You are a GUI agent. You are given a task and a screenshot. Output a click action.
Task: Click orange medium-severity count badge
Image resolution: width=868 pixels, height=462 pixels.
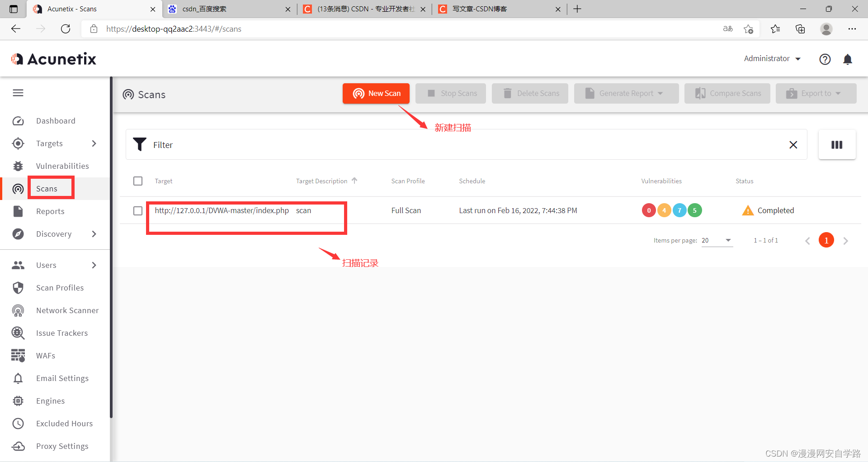664,210
